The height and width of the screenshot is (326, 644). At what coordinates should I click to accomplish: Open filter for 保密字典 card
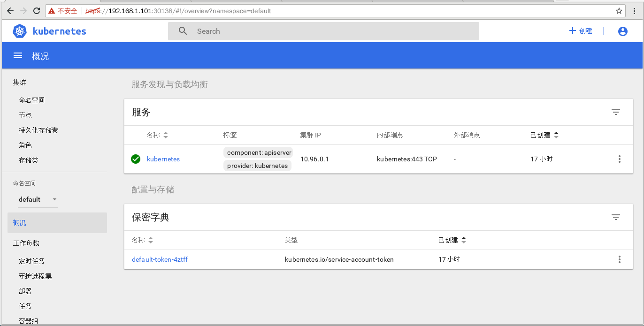pos(616,217)
